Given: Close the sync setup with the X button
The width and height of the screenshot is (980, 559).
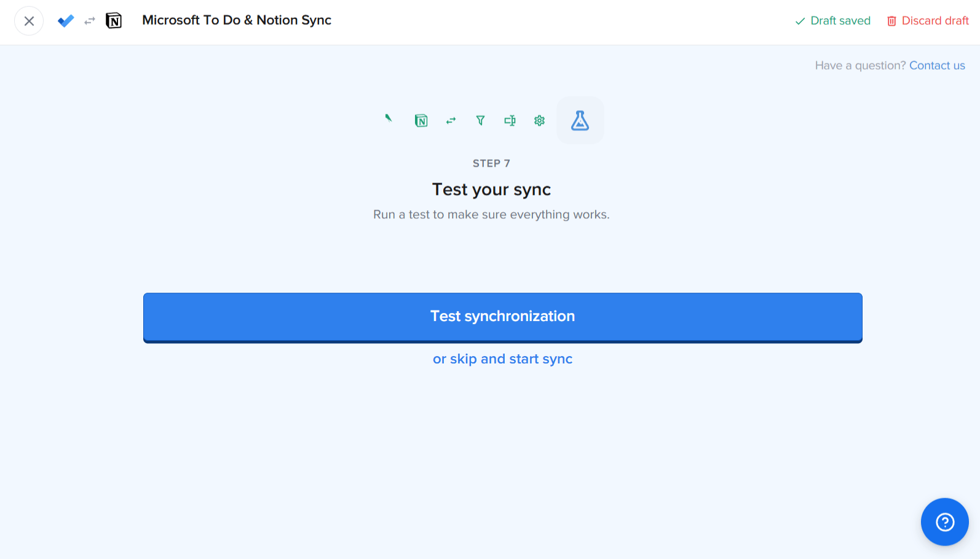Looking at the screenshot, I should click(29, 21).
